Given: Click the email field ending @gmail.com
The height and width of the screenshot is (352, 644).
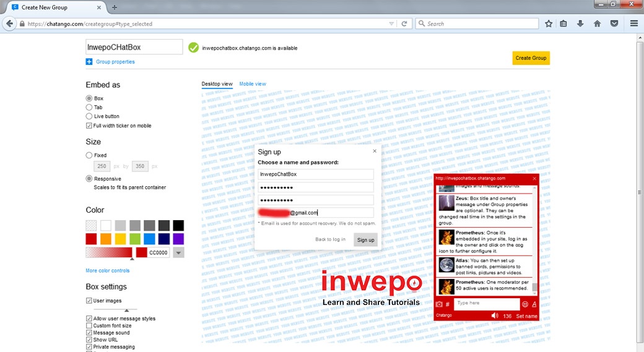Looking at the screenshot, I should 315,213.
